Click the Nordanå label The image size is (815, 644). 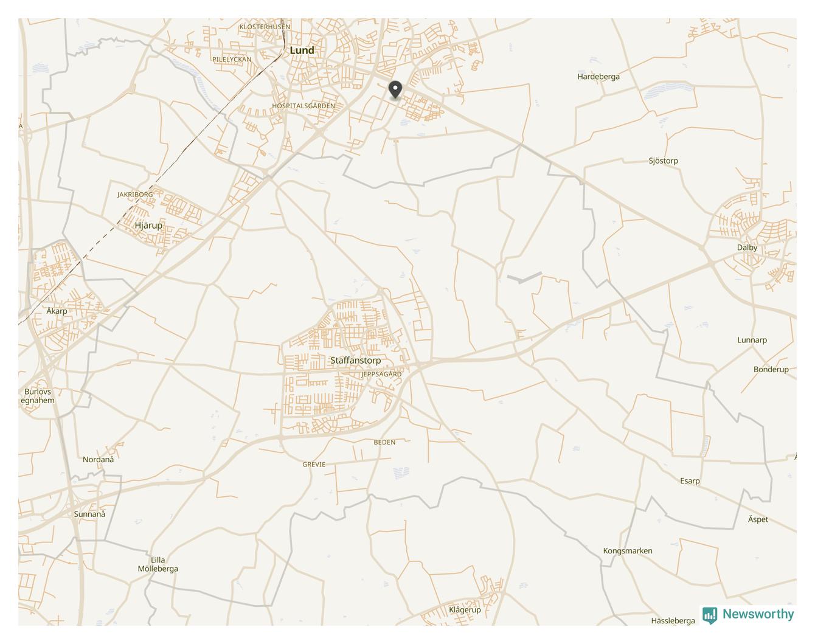pyautogui.click(x=98, y=460)
